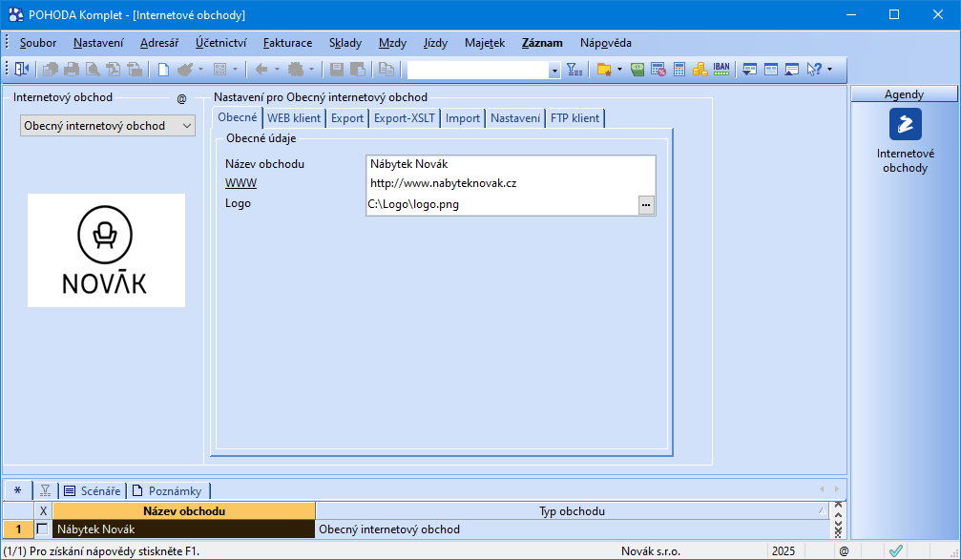Click the Novák logo preview image
The width and height of the screenshot is (961, 560).
click(106, 250)
